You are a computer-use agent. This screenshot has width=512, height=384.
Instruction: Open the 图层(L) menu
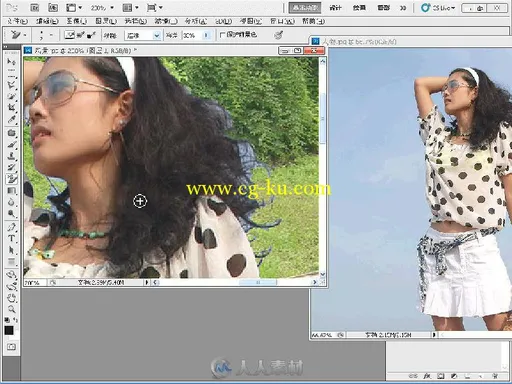(x=106, y=21)
